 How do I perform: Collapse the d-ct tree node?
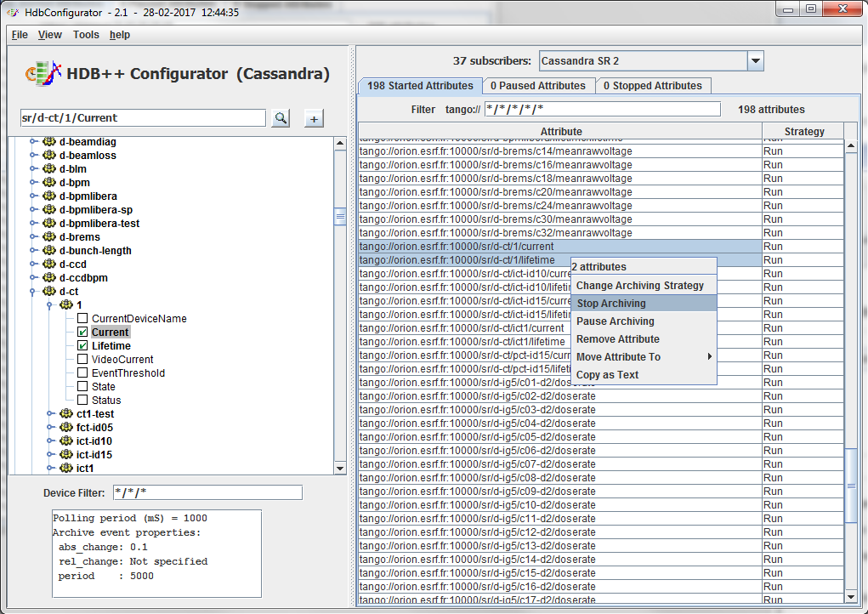tap(34, 292)
